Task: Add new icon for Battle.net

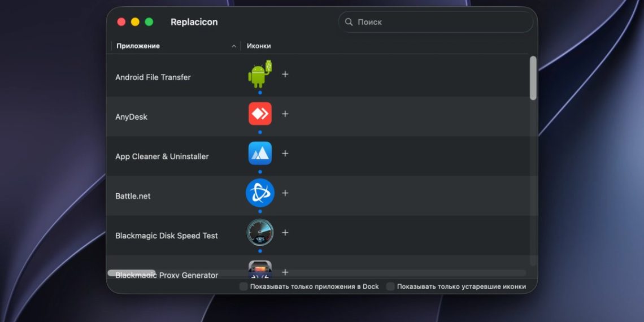Action: pos(285,193)
